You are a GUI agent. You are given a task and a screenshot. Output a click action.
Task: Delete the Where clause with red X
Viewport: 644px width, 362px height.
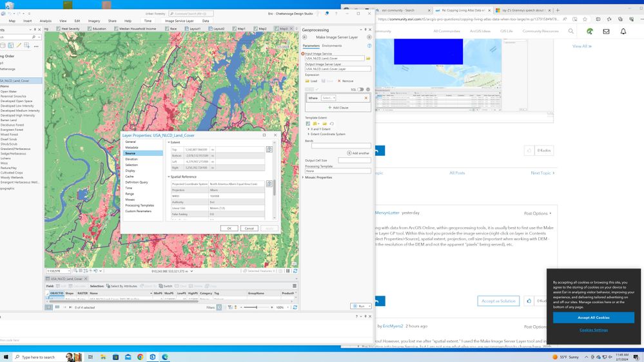(x=366, y=98)
